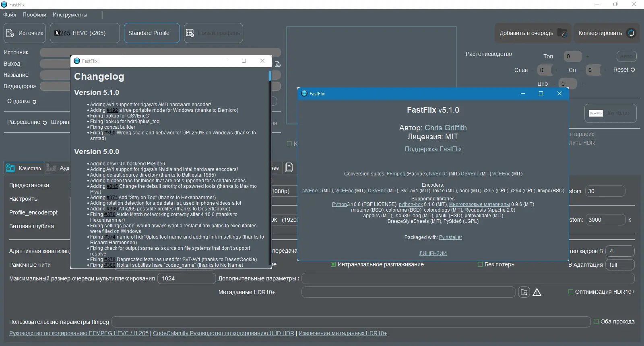Open the document icon tab

click(289, 167)
